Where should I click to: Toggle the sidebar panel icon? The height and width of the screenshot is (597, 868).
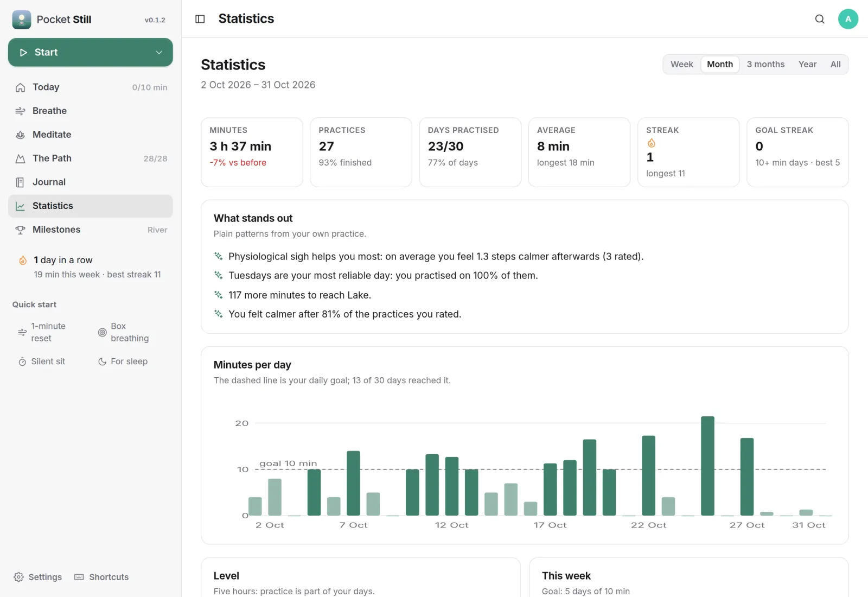click(200, 19)
